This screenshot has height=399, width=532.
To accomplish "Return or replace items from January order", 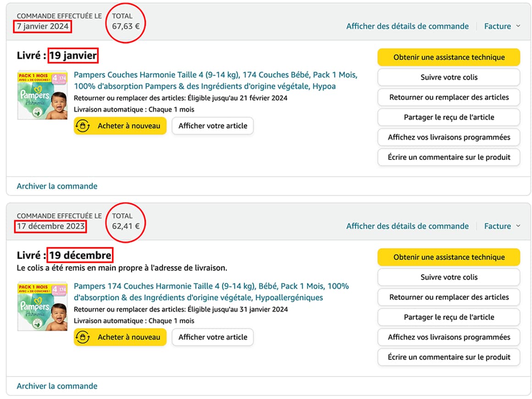I will [x=449, y=97].
